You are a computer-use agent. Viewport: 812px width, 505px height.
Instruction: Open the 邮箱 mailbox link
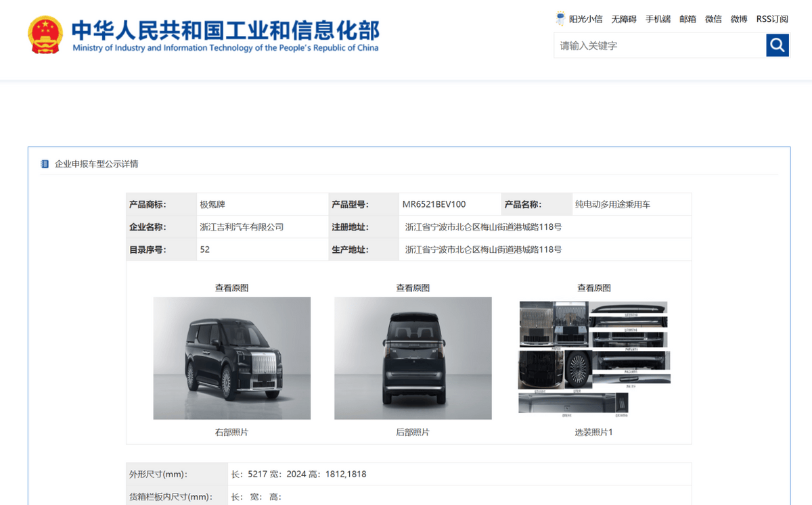[x=687, y=19]
